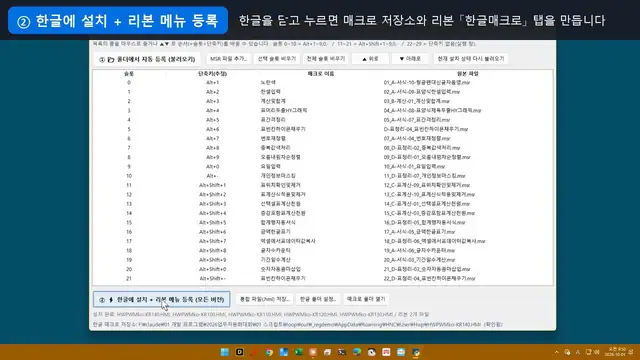Open the Windows Start menu
The height and width of the screenshot is (360, 640).
224,352
